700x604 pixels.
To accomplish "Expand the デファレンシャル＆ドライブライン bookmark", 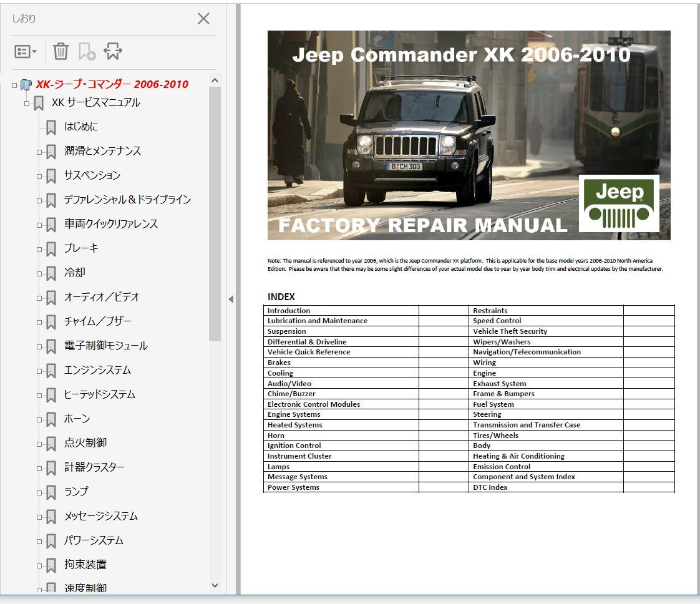I will (x=39, y=201).
